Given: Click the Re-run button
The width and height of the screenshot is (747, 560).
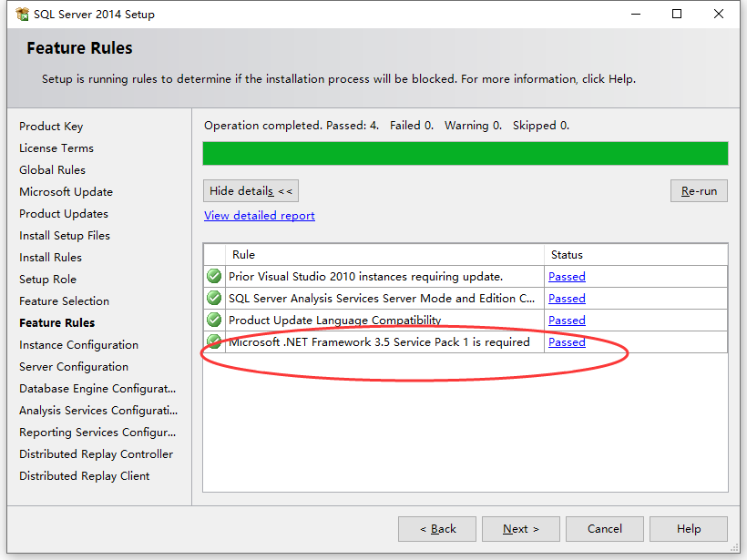Looking at the screenshot, I should click(699, 190).
